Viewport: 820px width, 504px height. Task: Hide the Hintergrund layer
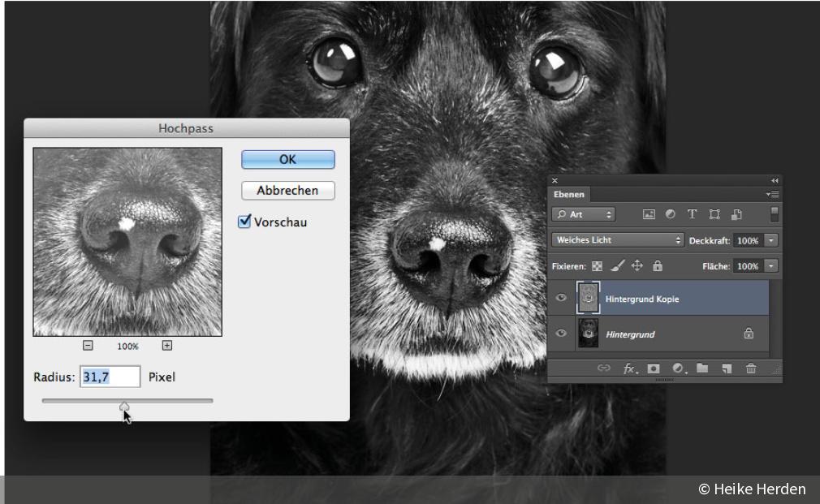[561, 334]
